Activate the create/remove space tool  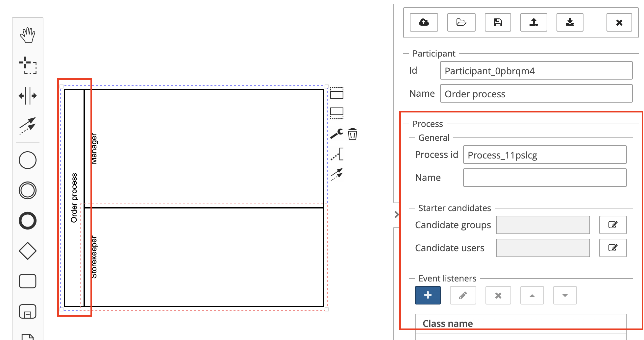(x=28, y=96)
